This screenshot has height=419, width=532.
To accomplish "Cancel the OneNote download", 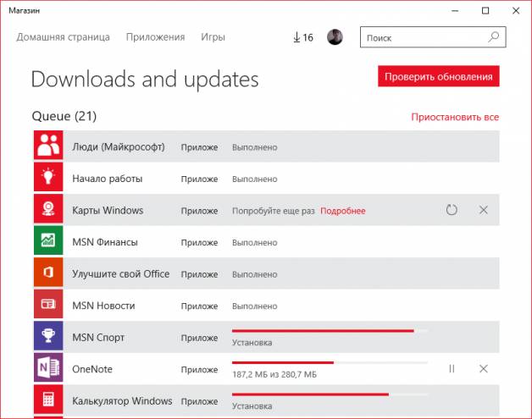I will [484, 368].
